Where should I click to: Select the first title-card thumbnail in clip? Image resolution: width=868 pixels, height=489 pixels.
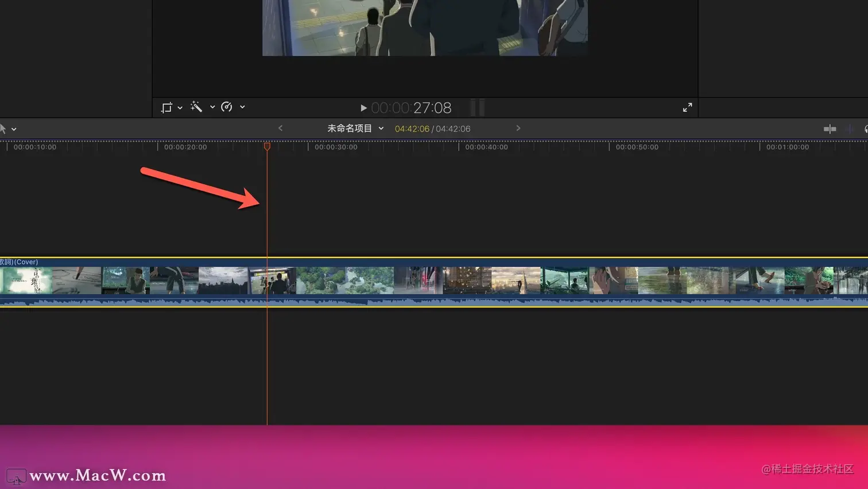pyautogui.click(x=28, y=280)
